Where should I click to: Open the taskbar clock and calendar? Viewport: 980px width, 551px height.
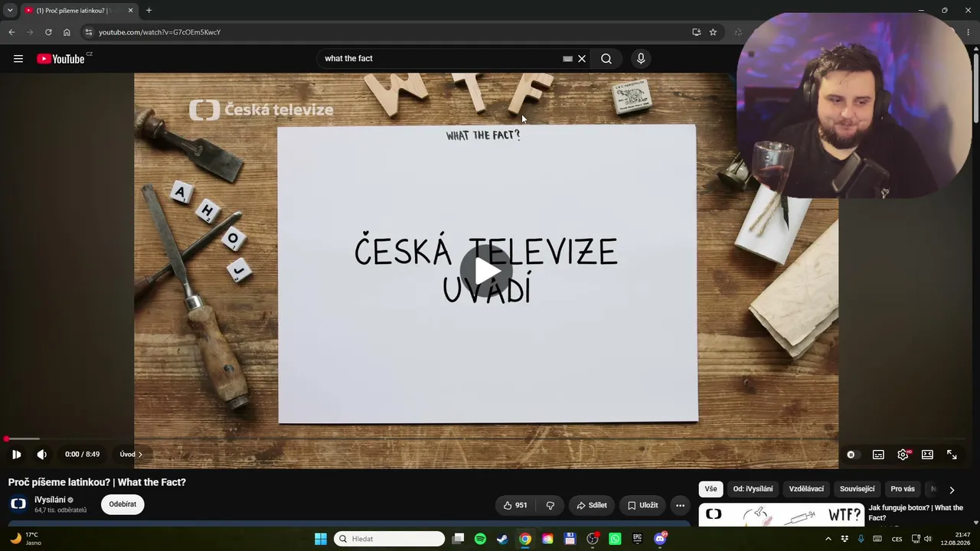[954, 539]
